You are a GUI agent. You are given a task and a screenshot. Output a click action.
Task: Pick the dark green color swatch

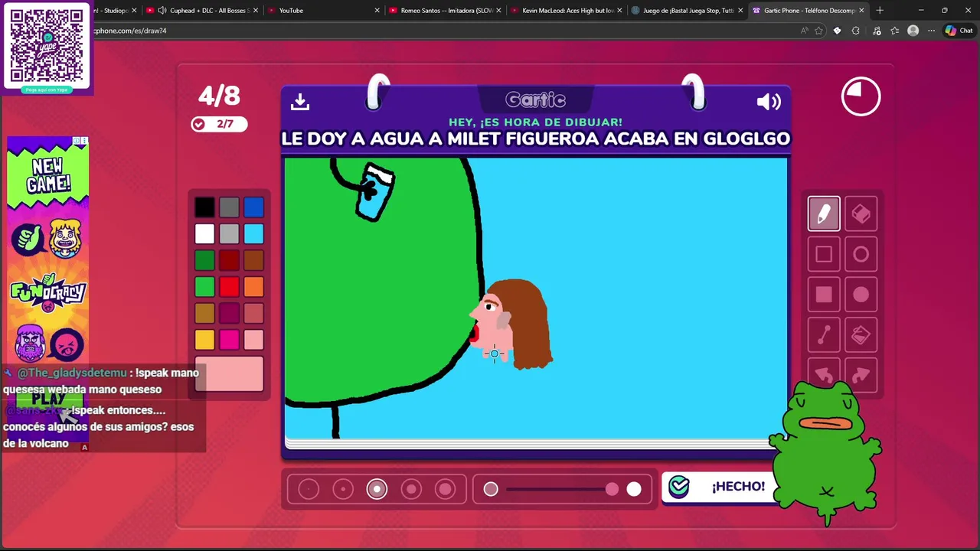tap(204, 260)
